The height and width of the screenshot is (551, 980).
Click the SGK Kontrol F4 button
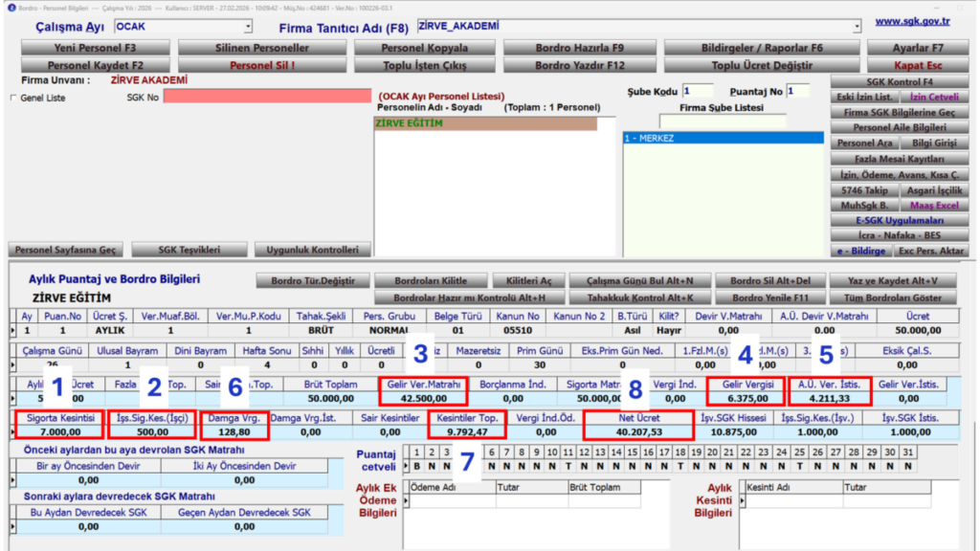point(899,82)
